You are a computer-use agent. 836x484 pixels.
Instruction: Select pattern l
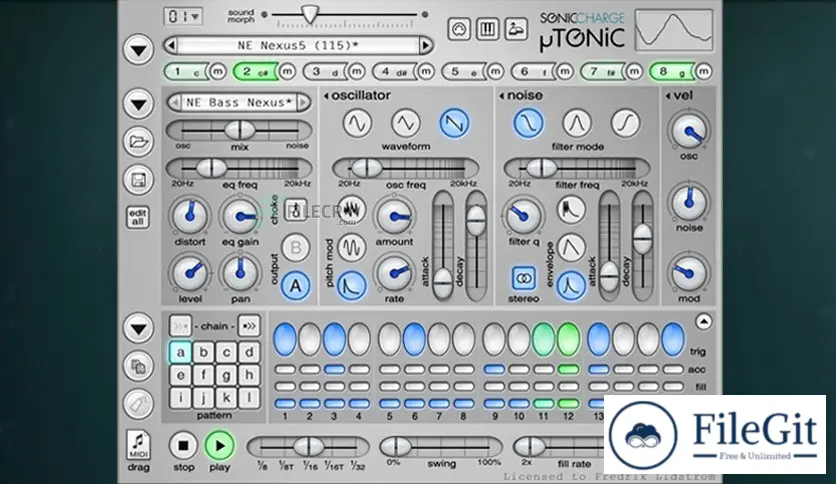point(249,397)
